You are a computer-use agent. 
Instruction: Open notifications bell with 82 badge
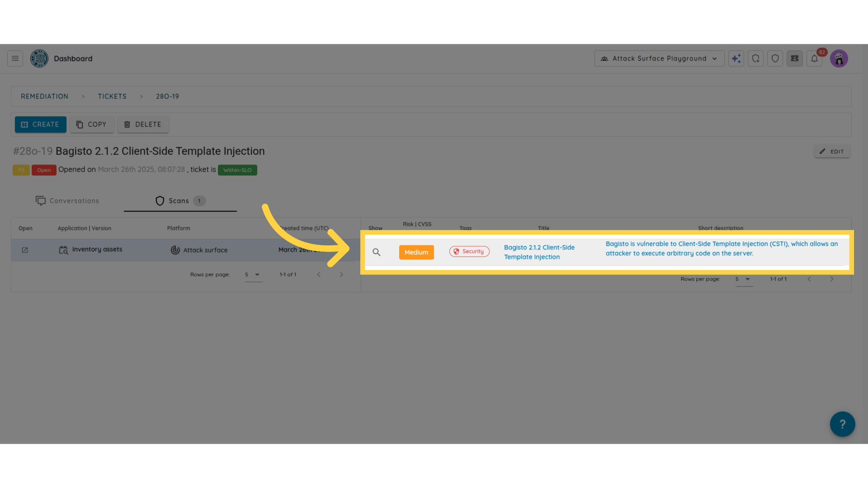814,59
